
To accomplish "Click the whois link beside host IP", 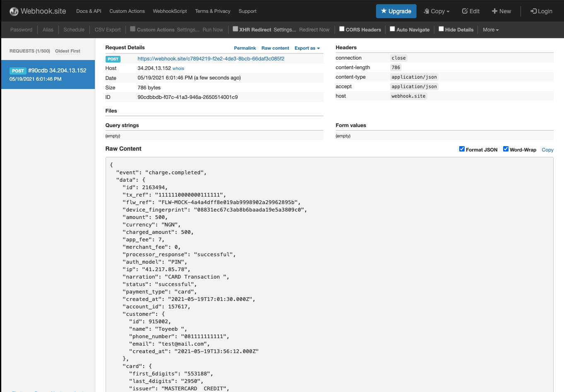I will 178,69.
